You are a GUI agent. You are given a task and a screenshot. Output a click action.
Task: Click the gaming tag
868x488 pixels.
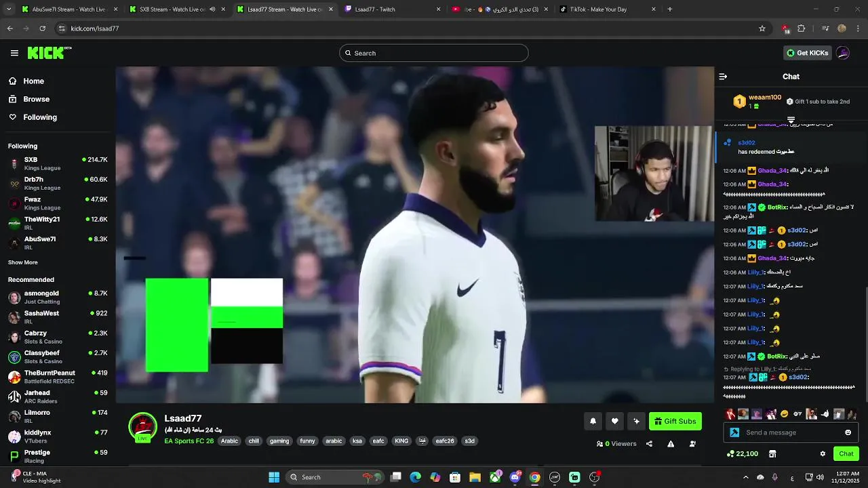pyautogui.click(x=279, y=441)
